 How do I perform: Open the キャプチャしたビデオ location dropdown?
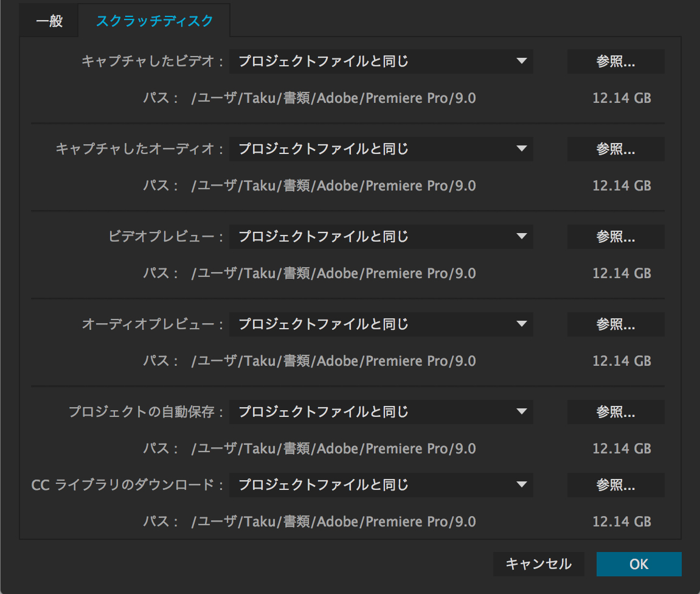[381, 61]
